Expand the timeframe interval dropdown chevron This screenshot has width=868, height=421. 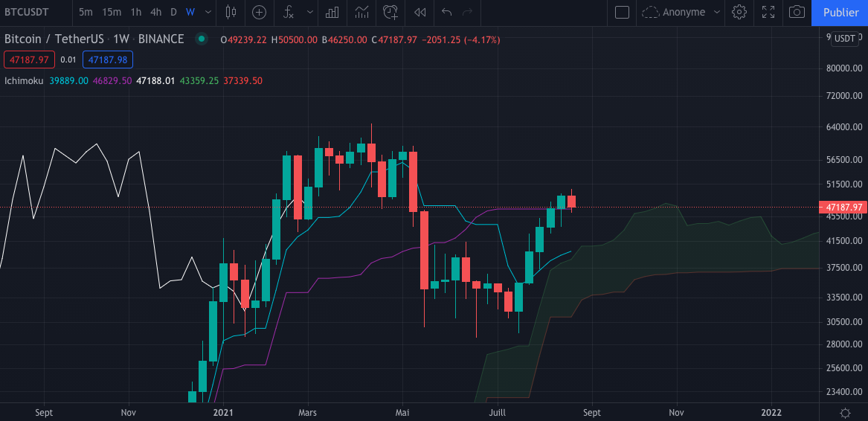(208, 12)
